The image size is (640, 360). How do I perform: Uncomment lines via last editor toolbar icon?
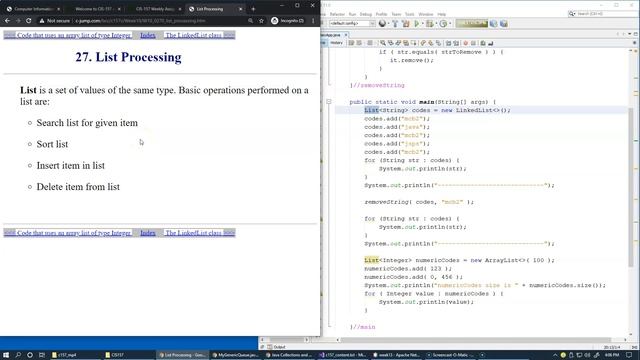(491, 43)
